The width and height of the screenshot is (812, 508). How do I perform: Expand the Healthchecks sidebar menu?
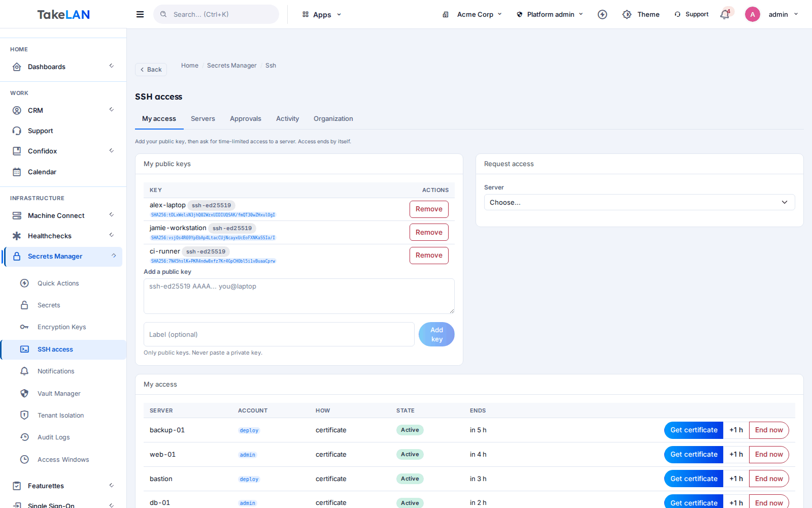click(x=63, y=236)
